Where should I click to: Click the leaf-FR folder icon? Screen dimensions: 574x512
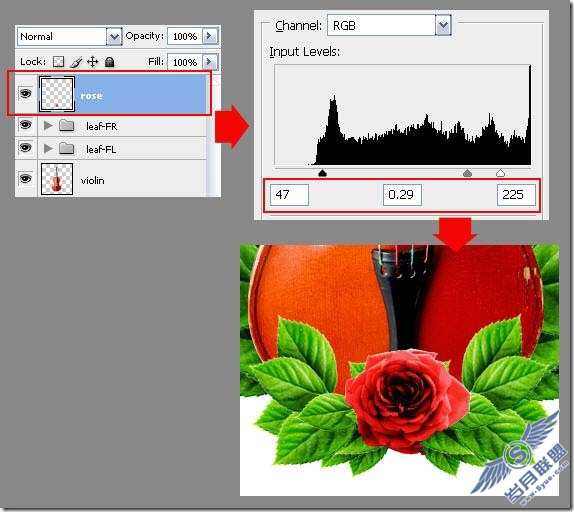click(67, 126)
